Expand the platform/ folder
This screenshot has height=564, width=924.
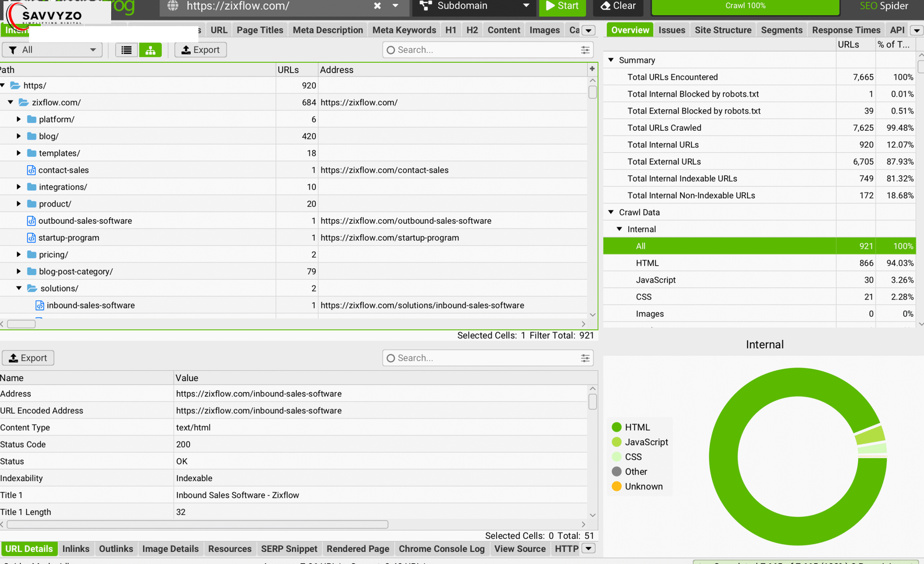pyautogui.click(x=19, y=119)
